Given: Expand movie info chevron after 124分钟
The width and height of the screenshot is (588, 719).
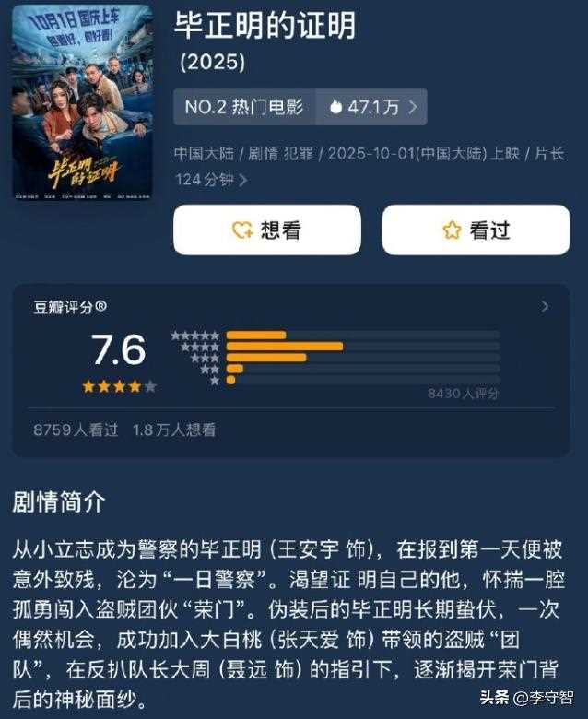Looking at the screenshot, I should tap(243, 180).
